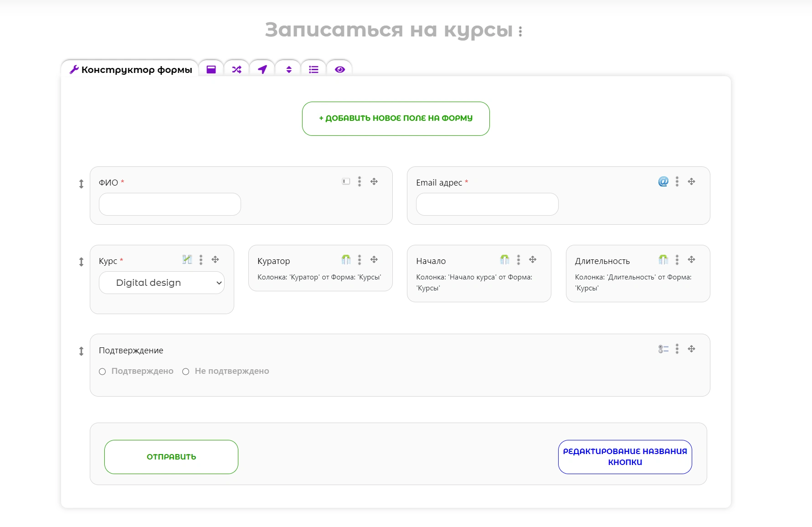Open the Куратор field three-dot menu
The height and width of the screenshot is (527, 812).
click(x=360, y=259)
